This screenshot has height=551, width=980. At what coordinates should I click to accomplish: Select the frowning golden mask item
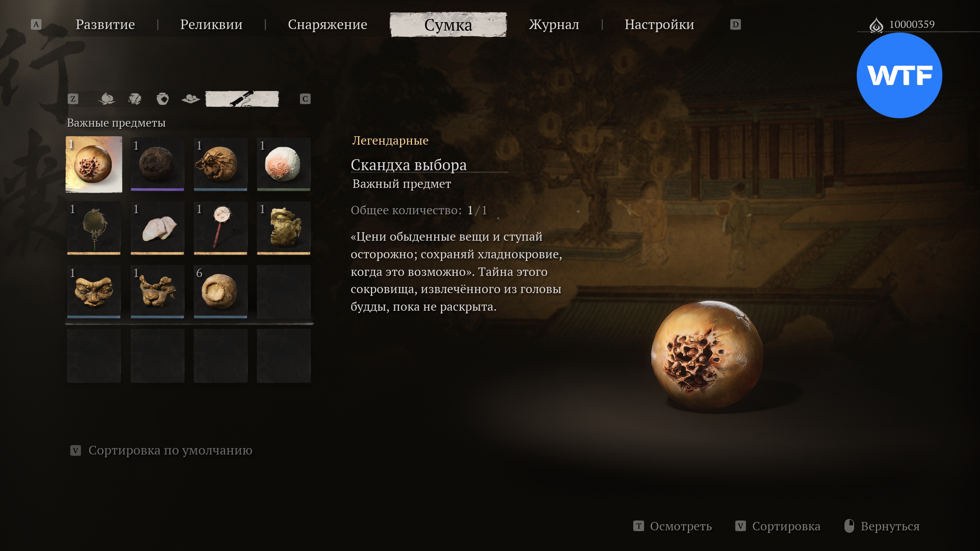click(x=94, y=292)
